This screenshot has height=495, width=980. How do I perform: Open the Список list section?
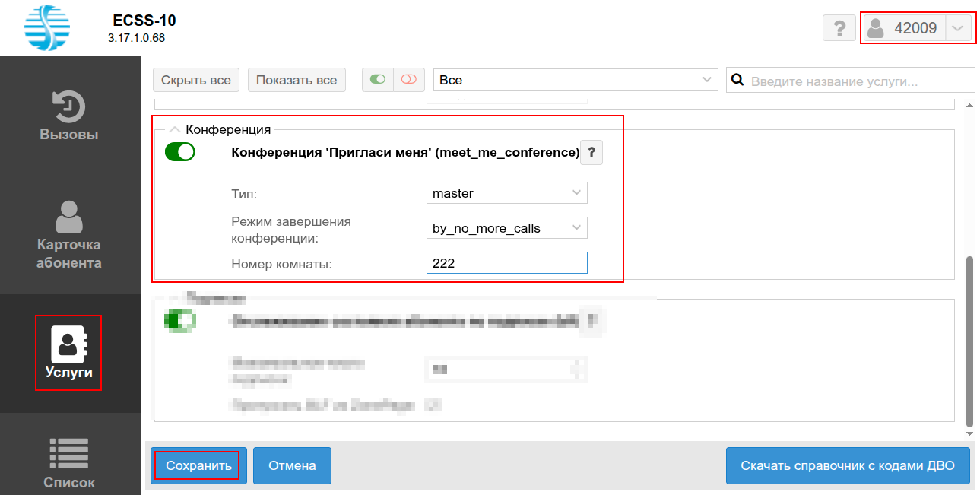(69, 462)
